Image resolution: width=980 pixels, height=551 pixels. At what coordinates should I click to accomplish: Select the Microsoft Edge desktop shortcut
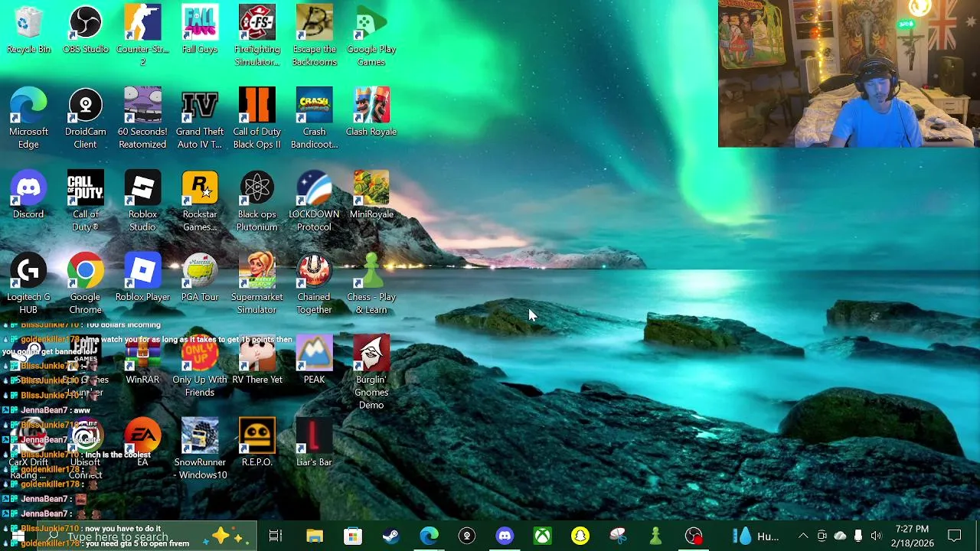(28, 119)
